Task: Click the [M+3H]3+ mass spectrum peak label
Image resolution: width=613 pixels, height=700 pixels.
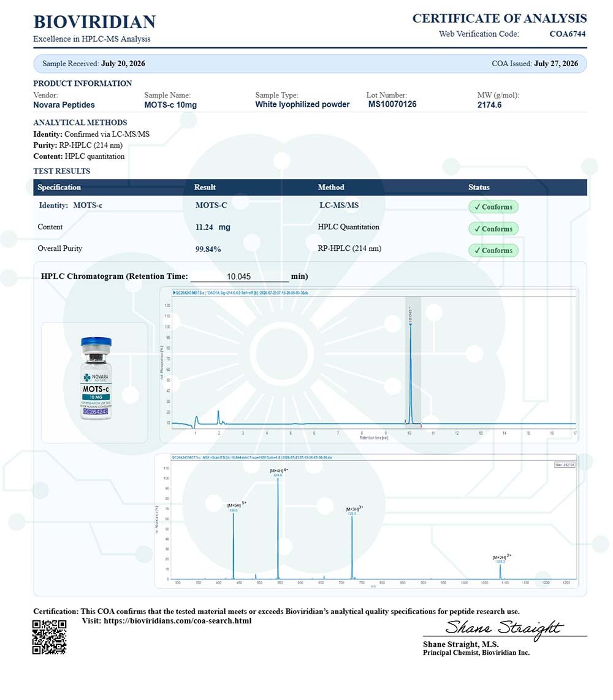Action: pyautogui.click(x=354, y=509)
